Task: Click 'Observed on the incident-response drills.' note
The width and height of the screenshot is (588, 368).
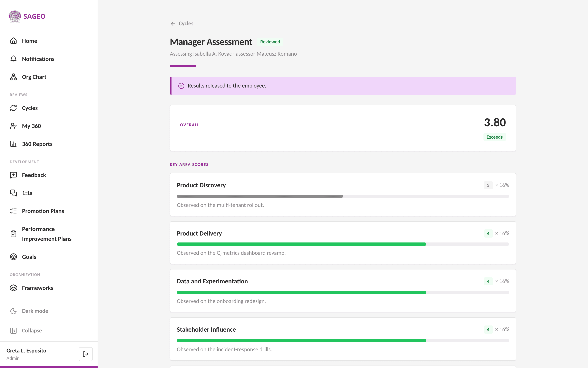Action: coord(224,350)
